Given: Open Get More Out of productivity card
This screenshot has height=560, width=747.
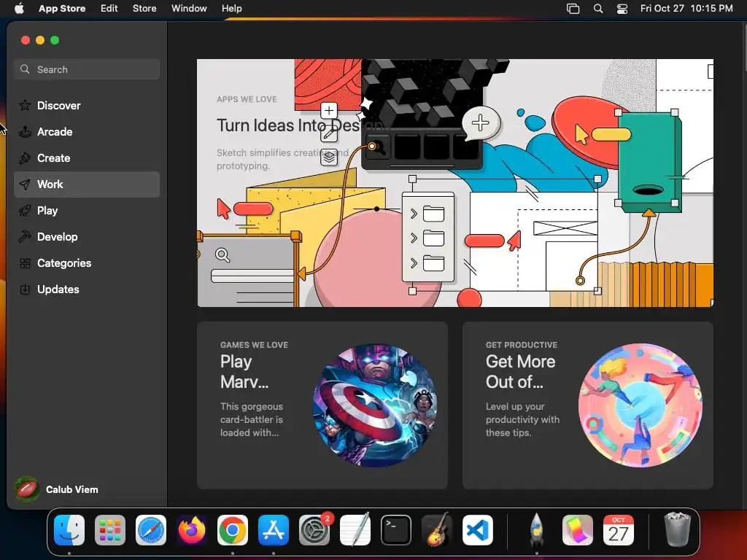Looking at the screenshot, I should click(588, 405).
